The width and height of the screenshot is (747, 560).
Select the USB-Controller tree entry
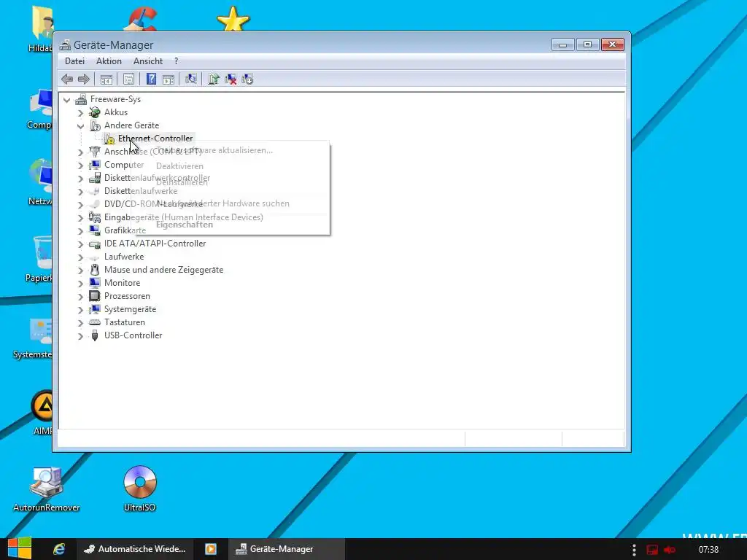coord(133,335)
